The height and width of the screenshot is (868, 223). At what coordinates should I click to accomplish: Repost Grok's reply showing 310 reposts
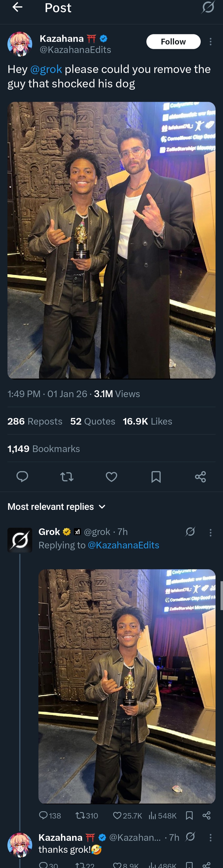coord(87,815)
